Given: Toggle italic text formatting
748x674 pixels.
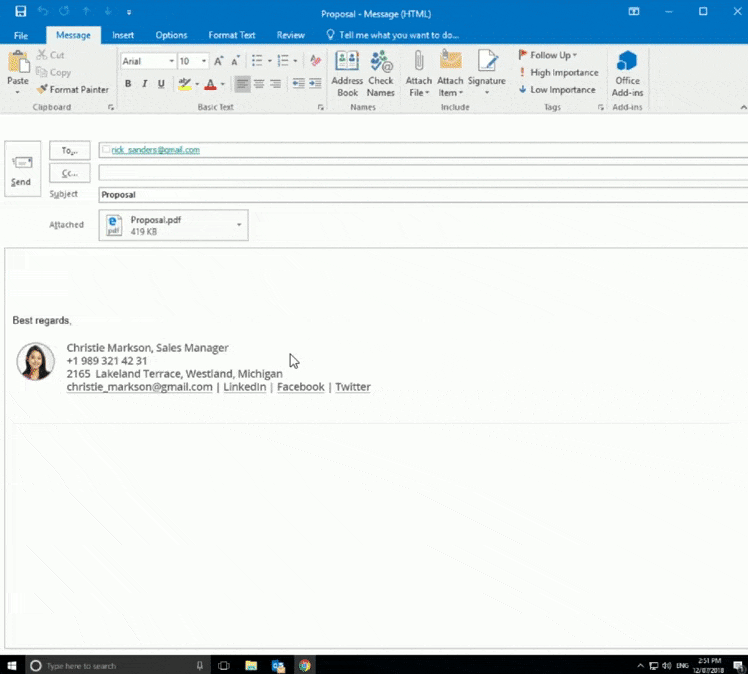Looking at the screenshot, I should point(144,84).
